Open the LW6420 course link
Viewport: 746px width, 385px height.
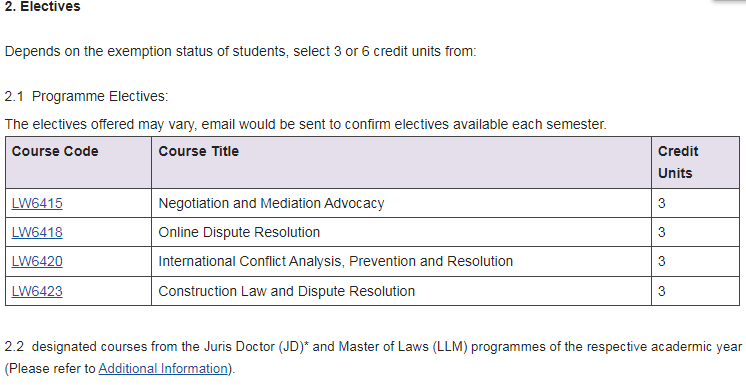click(37, 261)
